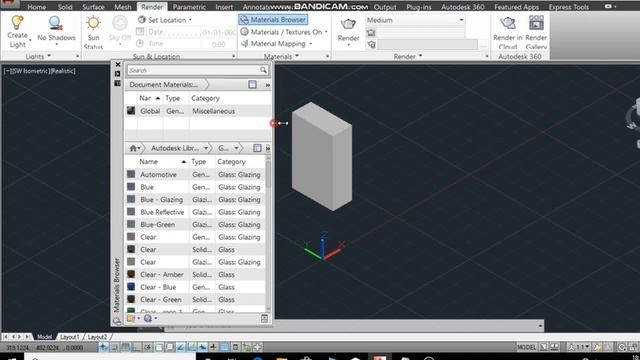Viewport: 640px width, 360px height.
Task: Click the library Home icon
Action: (133, 148)
